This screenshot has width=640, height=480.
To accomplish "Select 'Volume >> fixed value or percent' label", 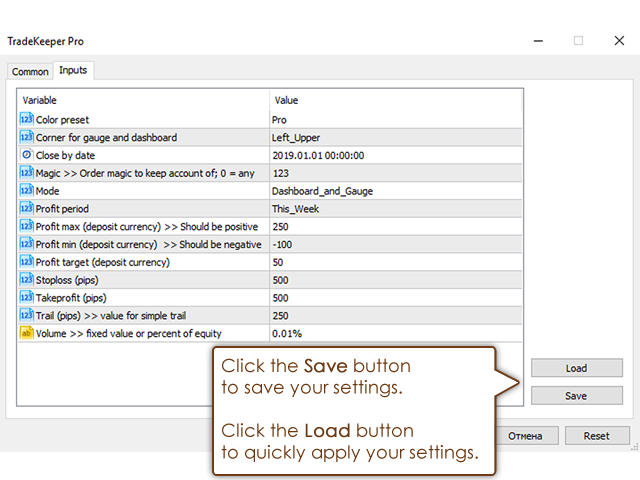I will [129, 334].
